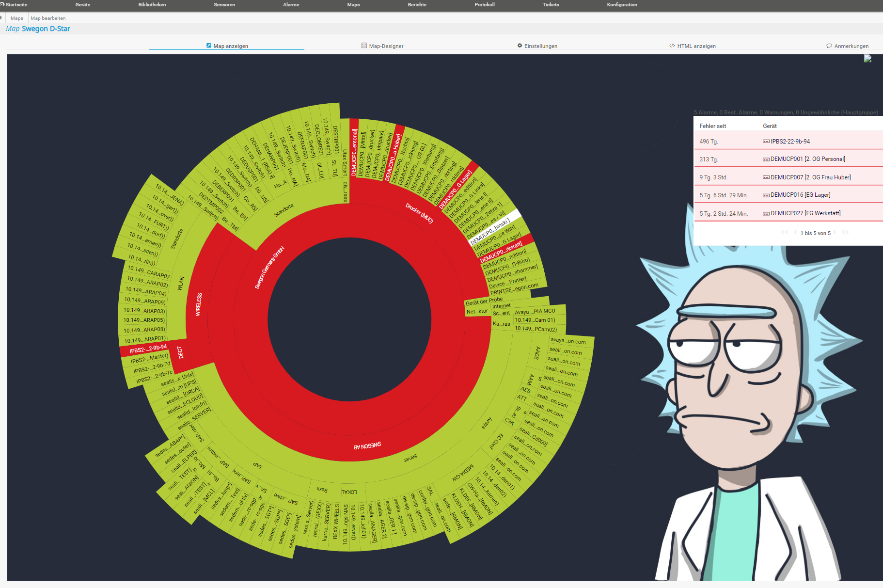The width and height of the screenshot is (883, 588).
Task: Open the Sensoren menu
Action: point(224,5)
